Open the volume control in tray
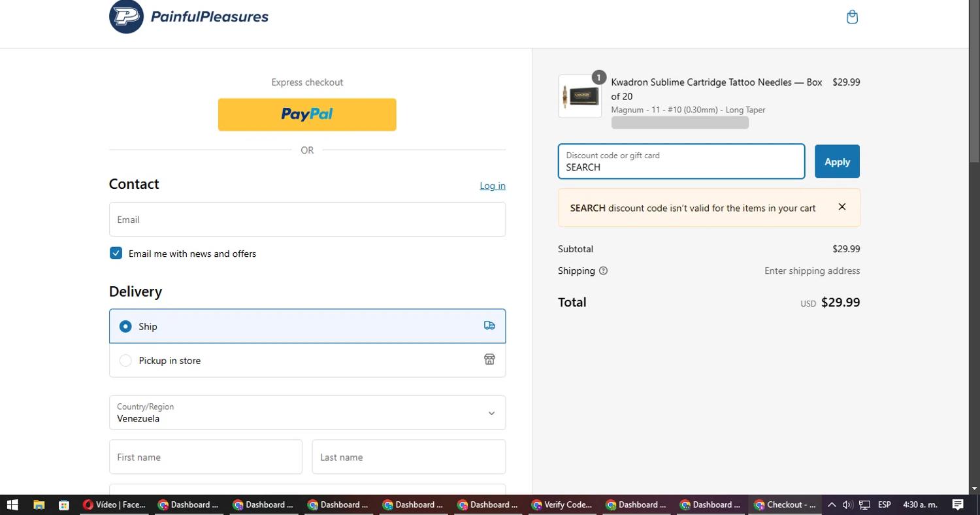This screenshot has height=515, width=980. pos(847,505)
